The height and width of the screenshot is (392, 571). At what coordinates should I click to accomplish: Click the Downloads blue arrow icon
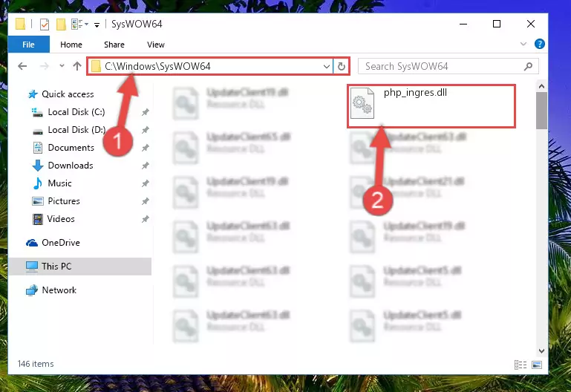[x=38, y=166]
